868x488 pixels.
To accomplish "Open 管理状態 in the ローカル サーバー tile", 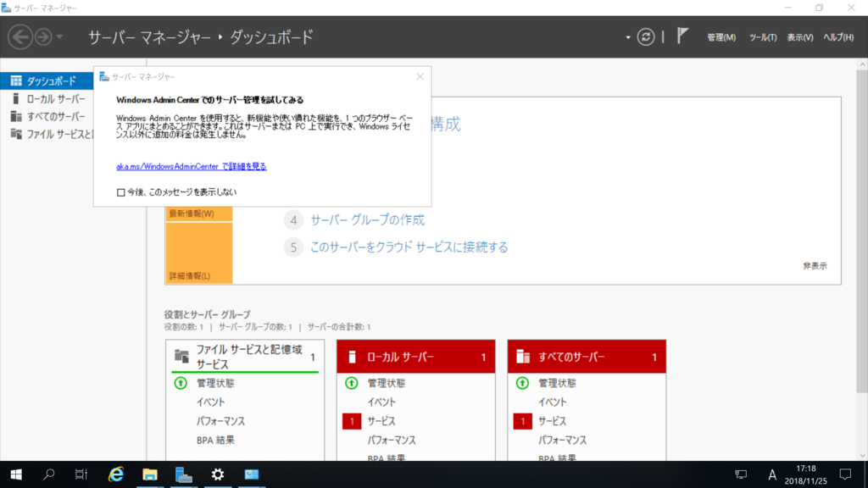I will [387, 383].
